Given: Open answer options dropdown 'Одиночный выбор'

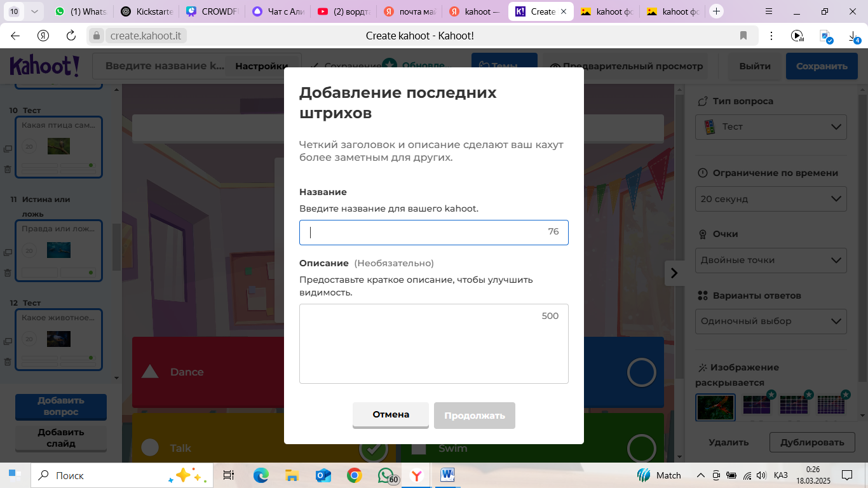Looking at the screenshot, I should [771, 321].
